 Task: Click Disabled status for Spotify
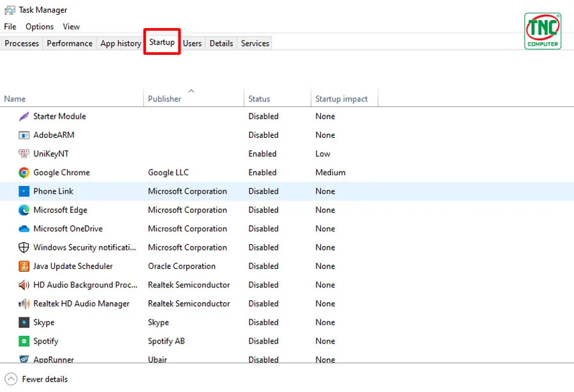263,341
